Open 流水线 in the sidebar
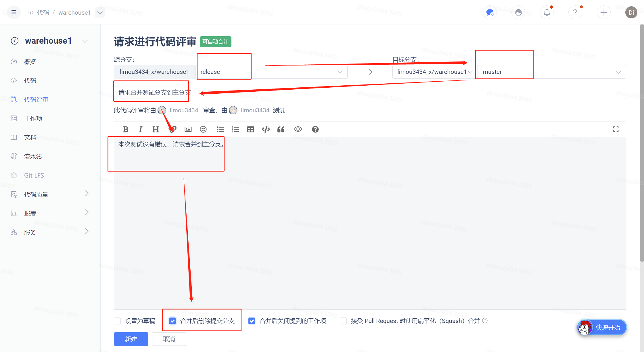The image size is (644, 352). 33,156
